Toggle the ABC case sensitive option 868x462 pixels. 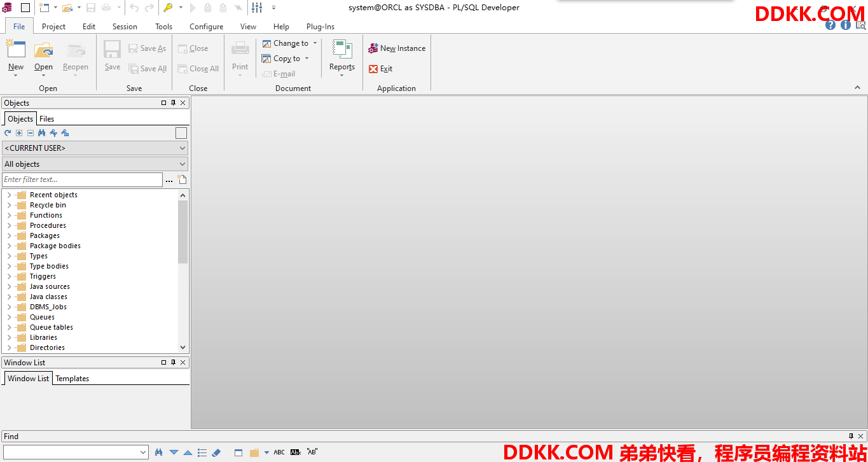279,452
